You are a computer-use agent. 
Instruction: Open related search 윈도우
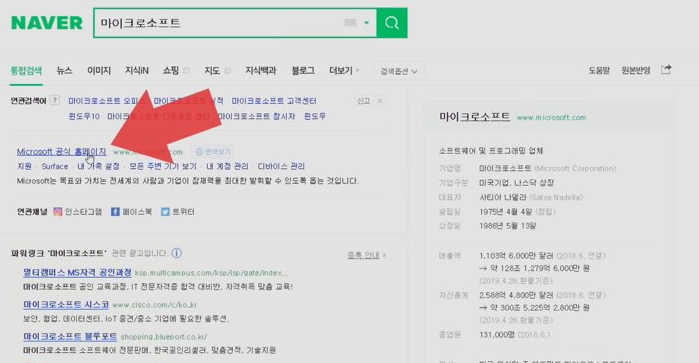tap(315, 116)
